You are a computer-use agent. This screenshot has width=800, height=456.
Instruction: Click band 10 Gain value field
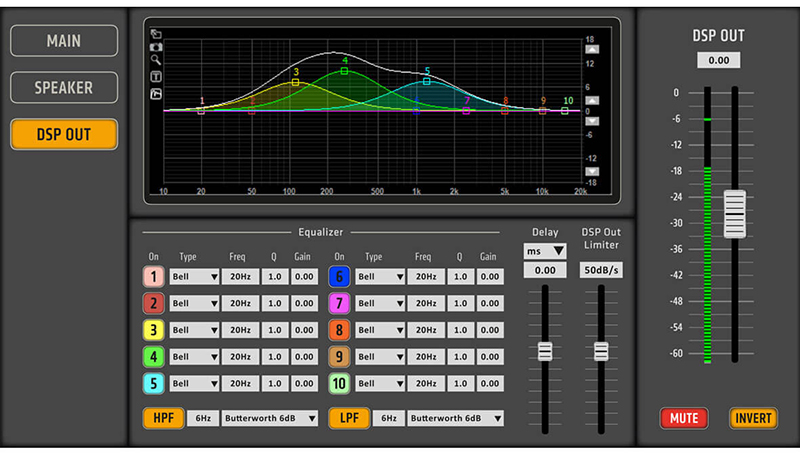pos(490,384)
